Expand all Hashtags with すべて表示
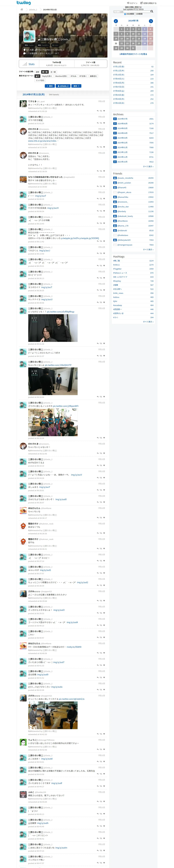This screenshot has width=174, height=868. [148, 322]
